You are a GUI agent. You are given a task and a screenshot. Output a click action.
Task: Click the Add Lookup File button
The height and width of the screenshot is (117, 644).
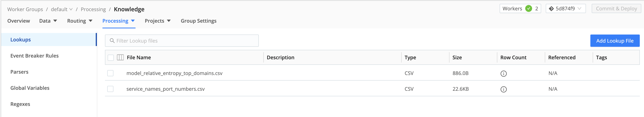pyautogui.click(x=615, y=40)
